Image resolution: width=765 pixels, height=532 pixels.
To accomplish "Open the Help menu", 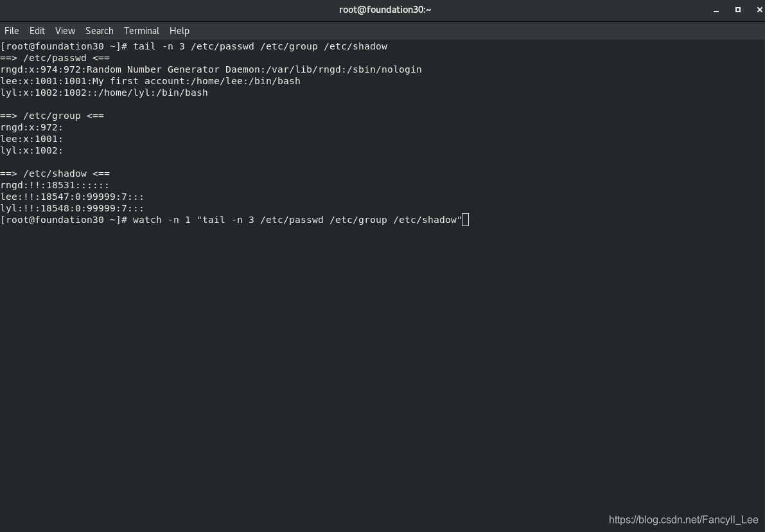I will tap(179, 31).
